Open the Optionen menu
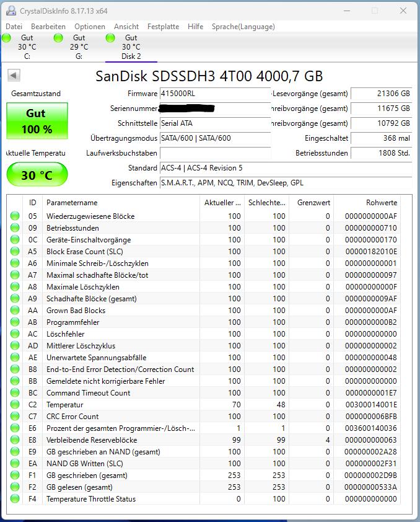The height and width of the screenshot is (522, 420). 90,27
